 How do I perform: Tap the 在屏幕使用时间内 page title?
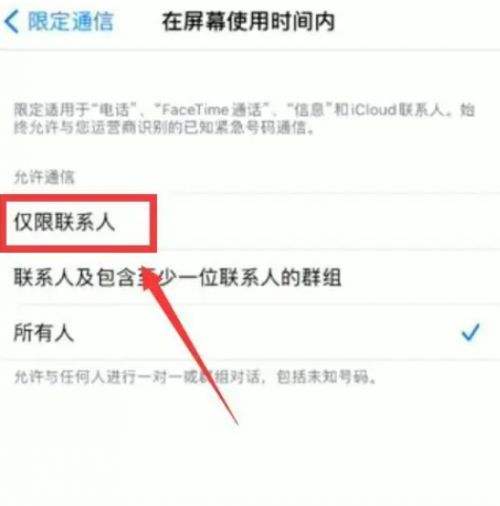coord(248,22)
